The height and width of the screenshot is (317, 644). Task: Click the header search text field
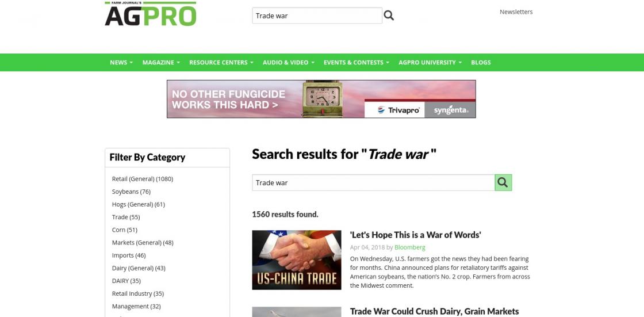point(317,16)
